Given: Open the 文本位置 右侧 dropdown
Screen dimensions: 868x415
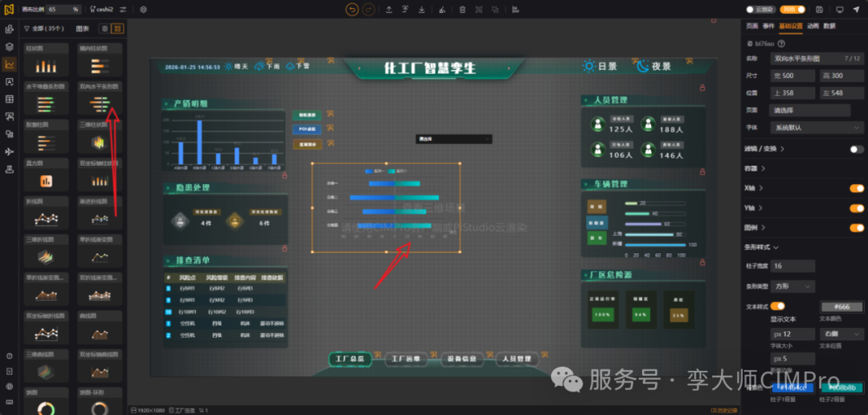Looking at the screenshot, I should pos(841,334).
